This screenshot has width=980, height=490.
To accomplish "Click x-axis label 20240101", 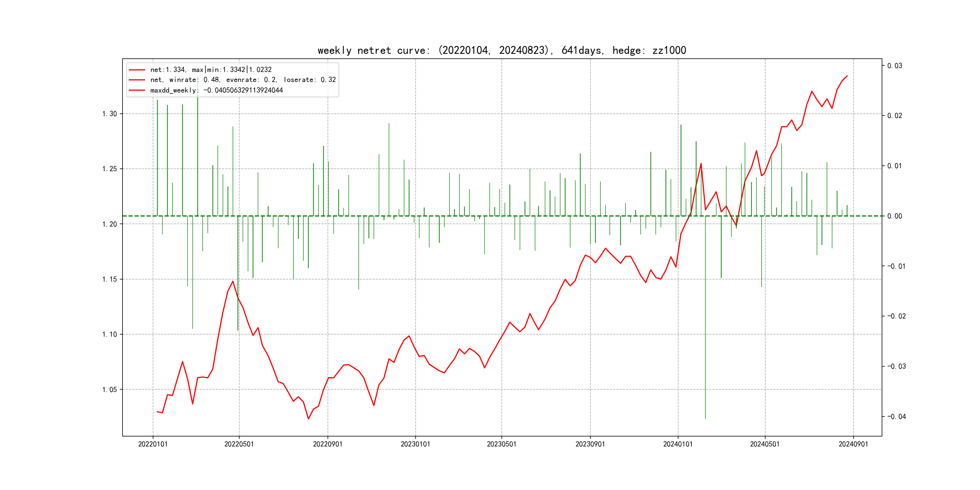I will coord(678,444).
